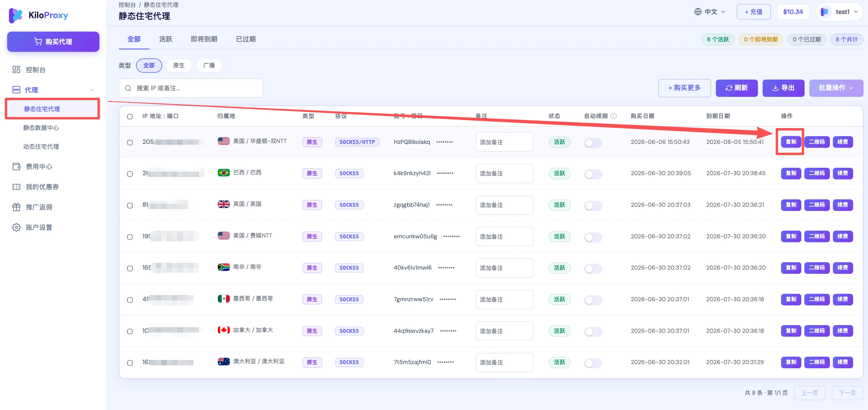The width and height of the screenshot is (868, 410).
Task: Open the dashboard grid icon 控制台
Action: pos(16,69)
